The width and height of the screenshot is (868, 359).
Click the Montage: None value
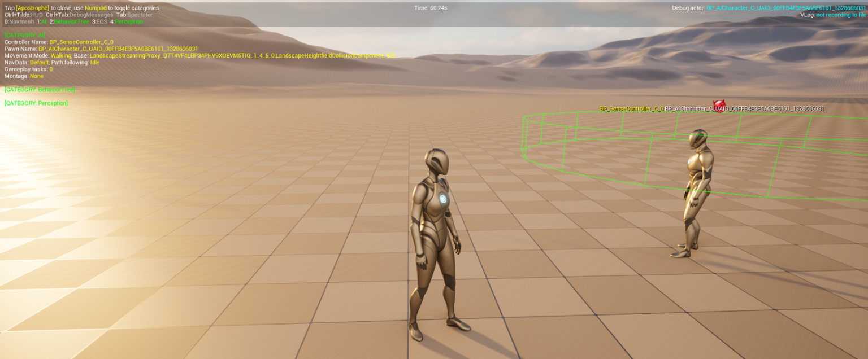(x=37, y=76)
